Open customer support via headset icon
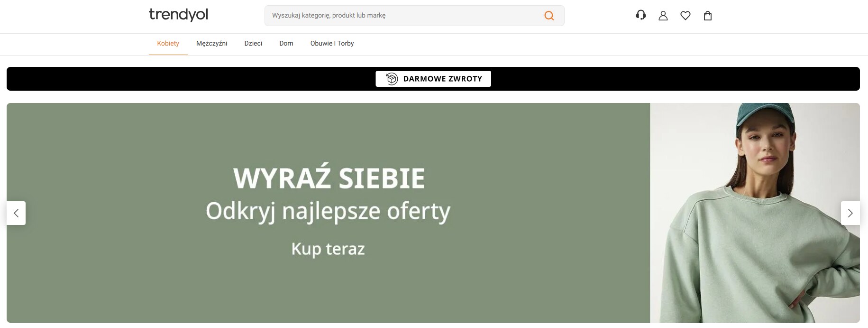868x328 pixels. click(640, 15)
